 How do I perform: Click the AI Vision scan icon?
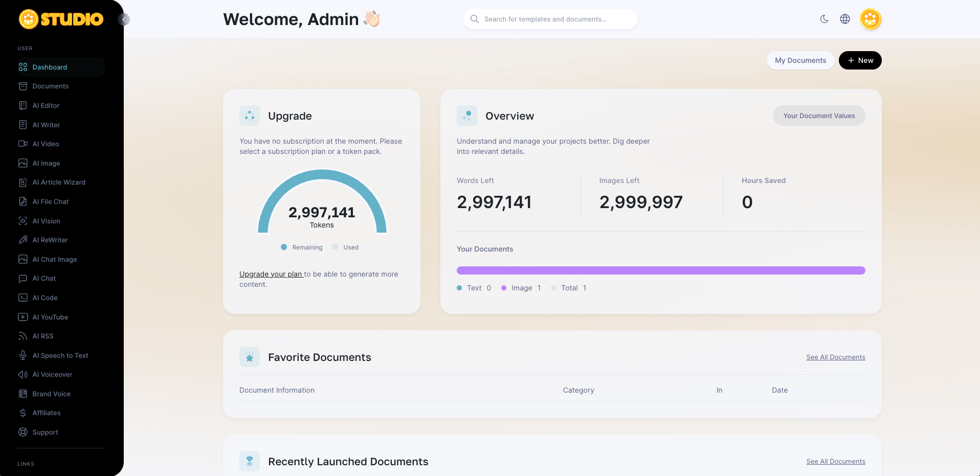(x=23, y=221)
